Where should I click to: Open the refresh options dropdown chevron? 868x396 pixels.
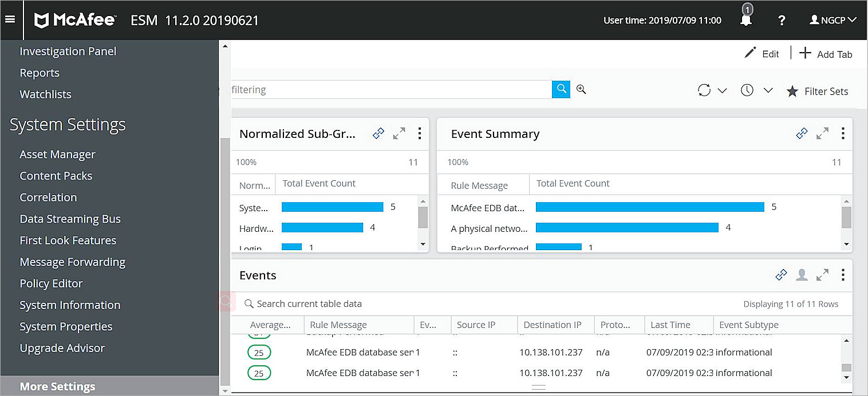point(723,90)
